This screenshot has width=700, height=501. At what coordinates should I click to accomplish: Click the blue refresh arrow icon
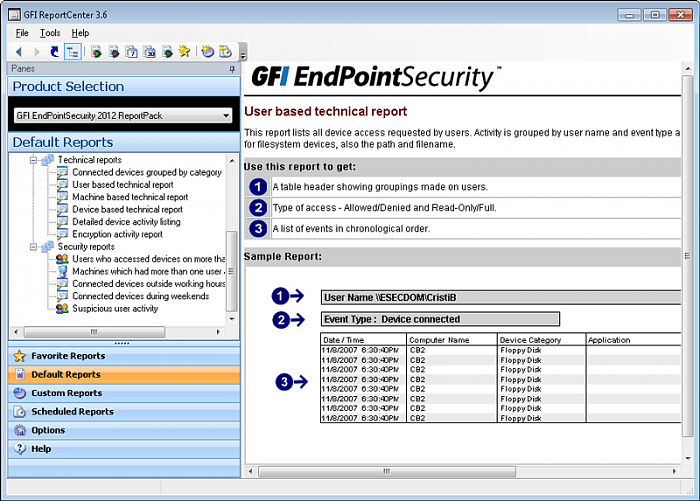[54, 52]
